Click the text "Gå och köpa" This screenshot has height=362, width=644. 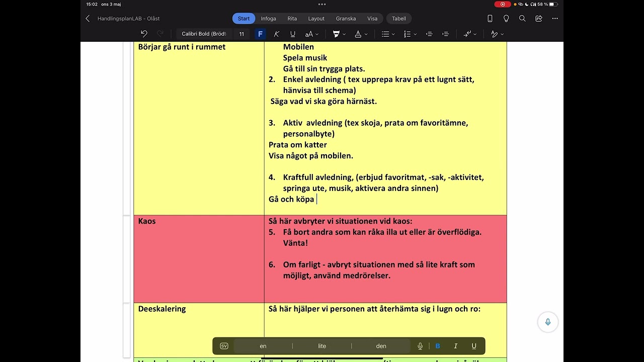[291, 199]
